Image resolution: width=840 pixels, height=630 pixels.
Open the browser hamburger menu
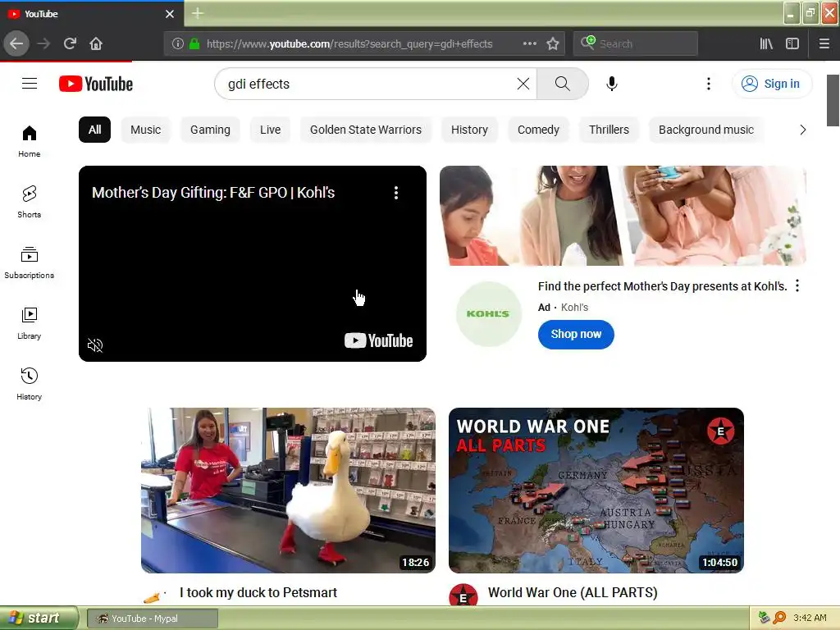pos(824,44)
